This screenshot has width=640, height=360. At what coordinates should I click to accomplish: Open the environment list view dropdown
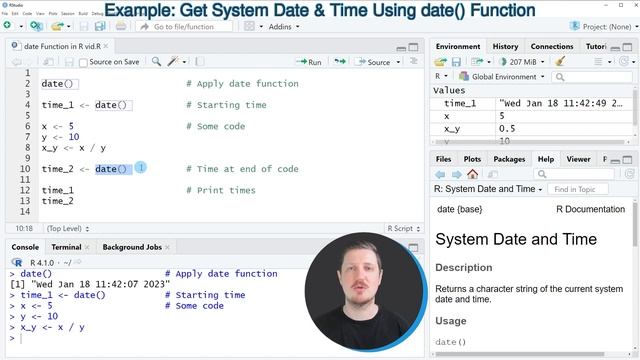602,62
